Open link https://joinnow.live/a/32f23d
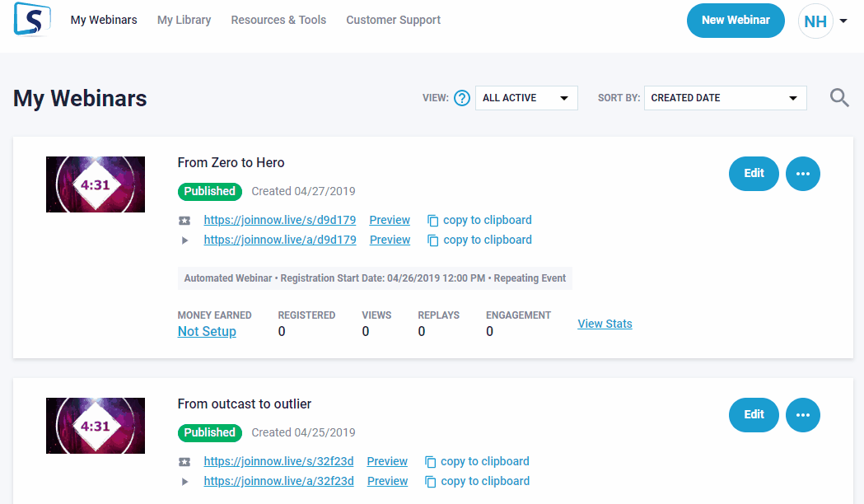The image size is (864, 504). [x=279, y=481]
